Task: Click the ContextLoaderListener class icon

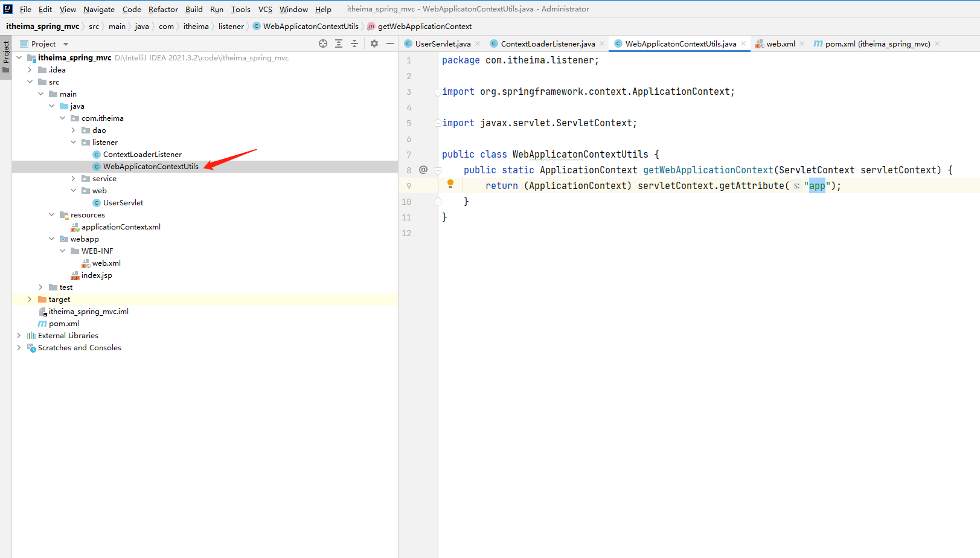Action: 97,155
